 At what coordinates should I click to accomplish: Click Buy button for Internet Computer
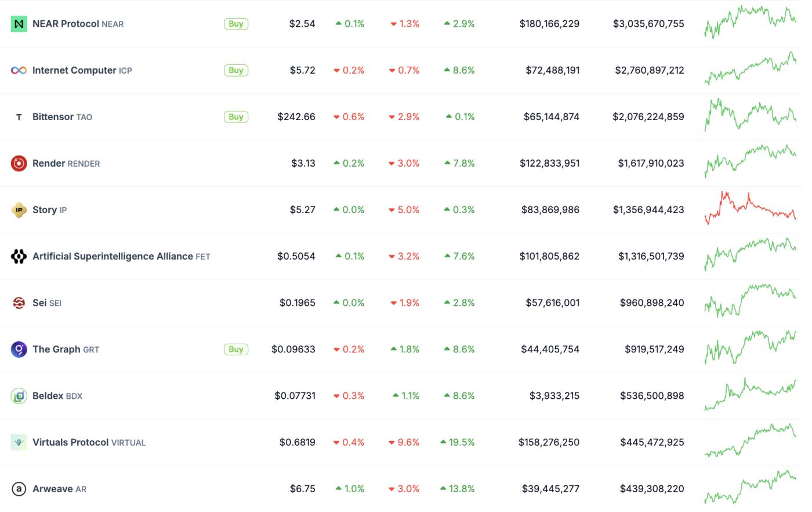pos(236,70)
